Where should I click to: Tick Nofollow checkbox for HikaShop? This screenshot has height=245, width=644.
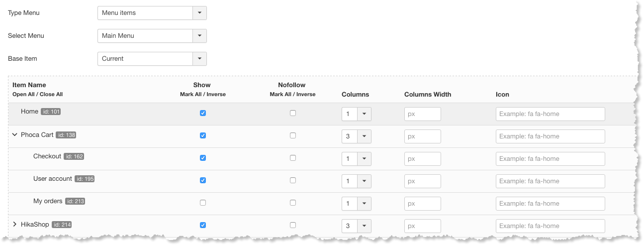tap(293, 225)
